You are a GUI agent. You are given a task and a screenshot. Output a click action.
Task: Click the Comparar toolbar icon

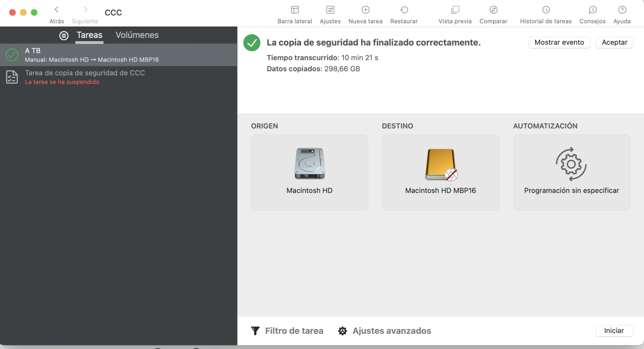(493, 10)
